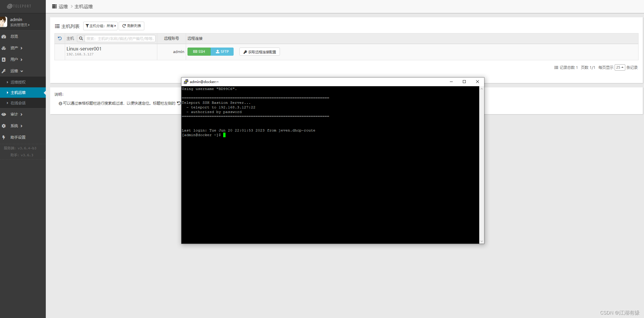The height and width of the screenshot is (318, 644).
Task: Open 在线会话 submenu item
Action: 18,103
